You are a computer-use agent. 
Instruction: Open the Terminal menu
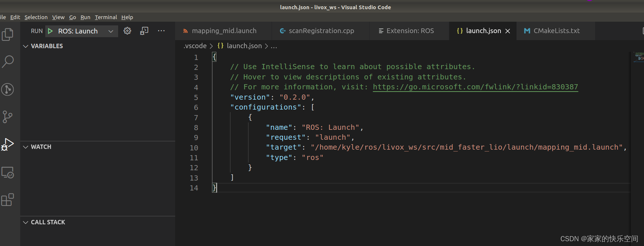tap(106, 17)
